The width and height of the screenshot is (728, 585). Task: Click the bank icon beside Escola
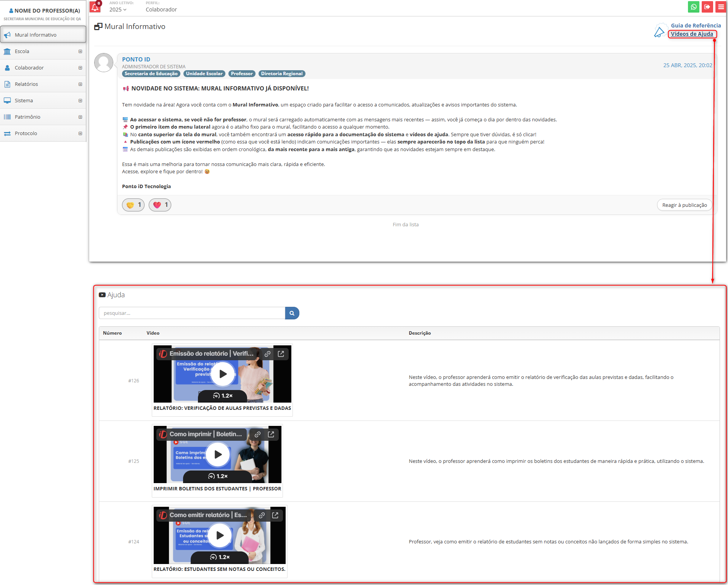[7, 51]
